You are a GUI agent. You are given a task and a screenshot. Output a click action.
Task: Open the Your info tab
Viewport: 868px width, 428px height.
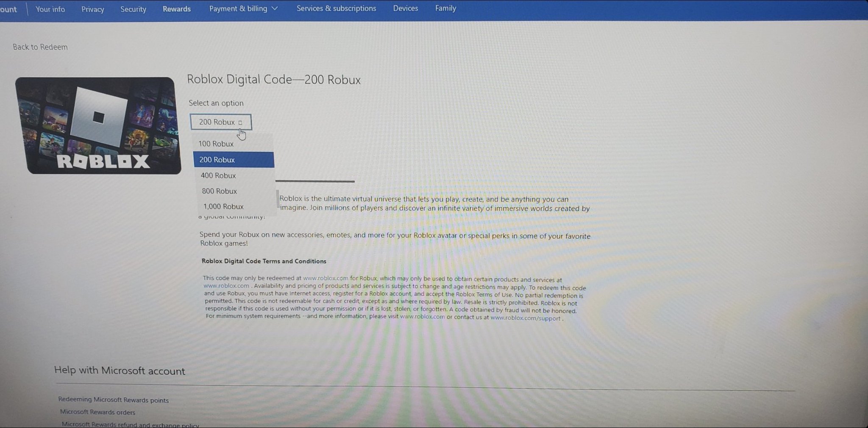50,9
